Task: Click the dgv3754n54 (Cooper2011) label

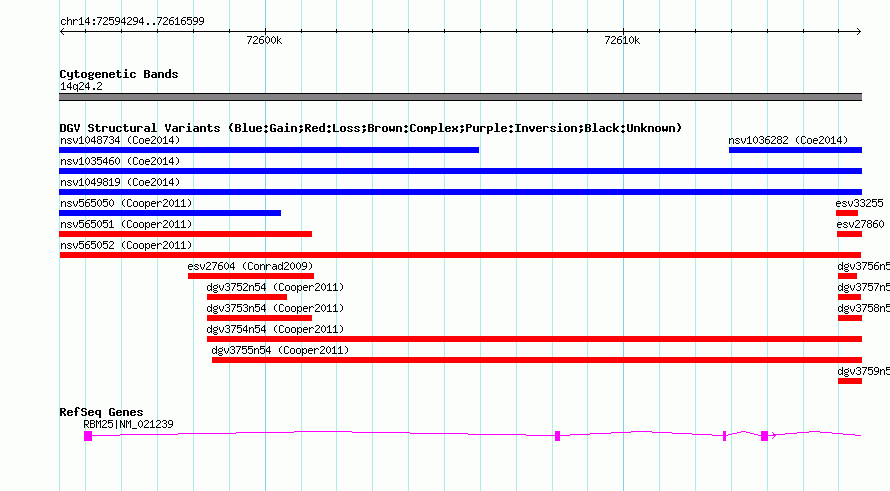Action: point(275,329)
